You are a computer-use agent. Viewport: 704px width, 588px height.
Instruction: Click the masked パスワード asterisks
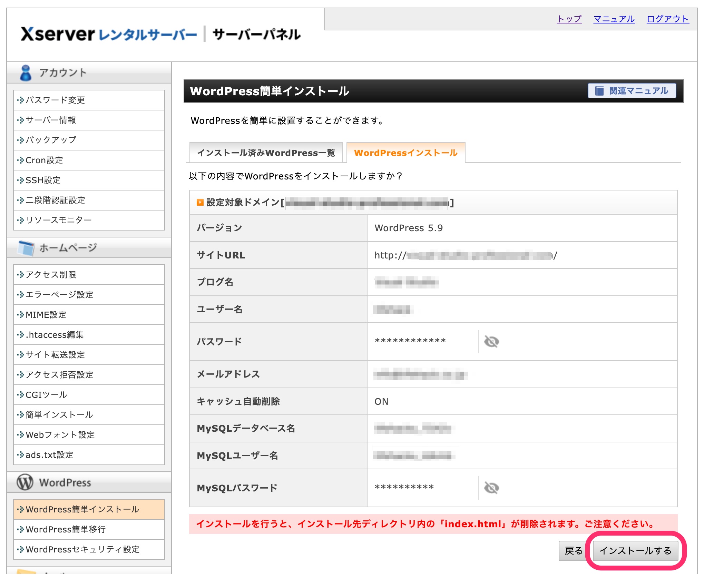tap(410, 341)
